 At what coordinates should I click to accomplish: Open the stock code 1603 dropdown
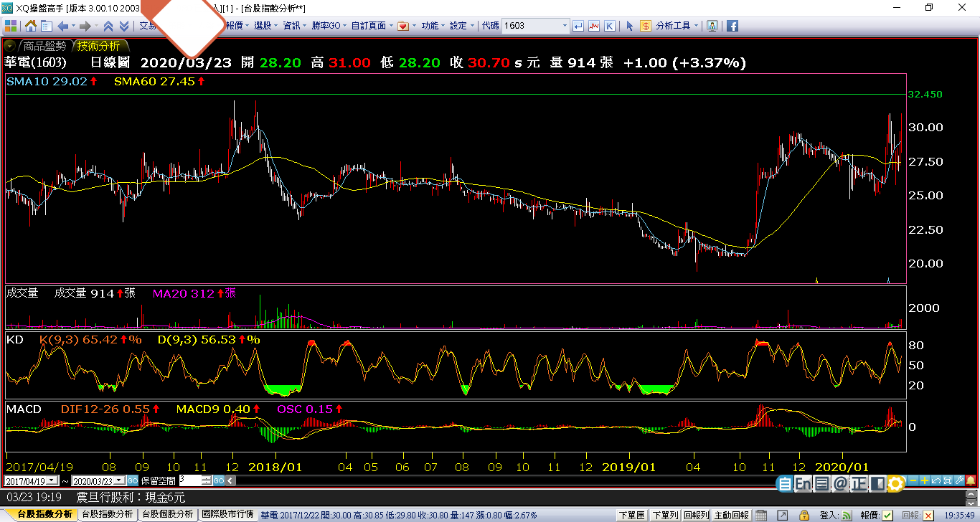(x=565, y=26)
